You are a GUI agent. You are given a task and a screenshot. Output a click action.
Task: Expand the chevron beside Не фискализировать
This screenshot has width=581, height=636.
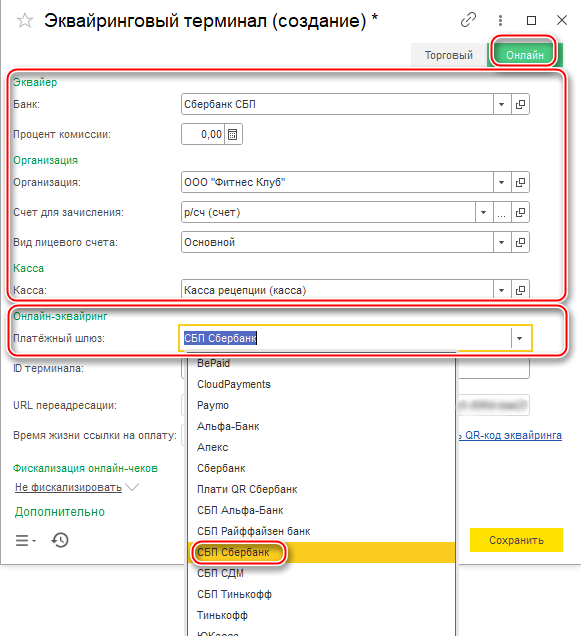click(132, 487)
